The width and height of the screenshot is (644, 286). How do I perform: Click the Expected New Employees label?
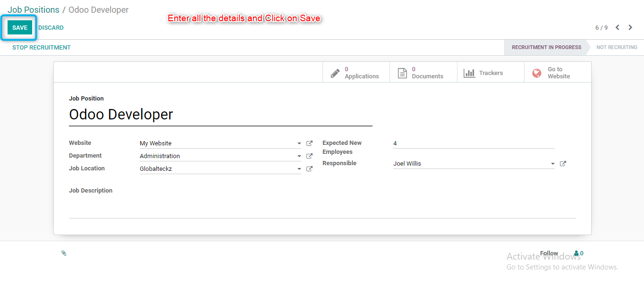click(x=342, y=147)
